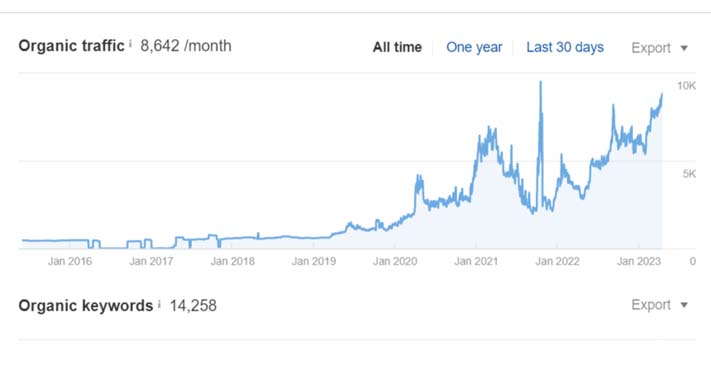The height and width of the screenshot is (377, 711).
Task: Click the 8,642 /month traffic value
Action: (x=186, y=46)
